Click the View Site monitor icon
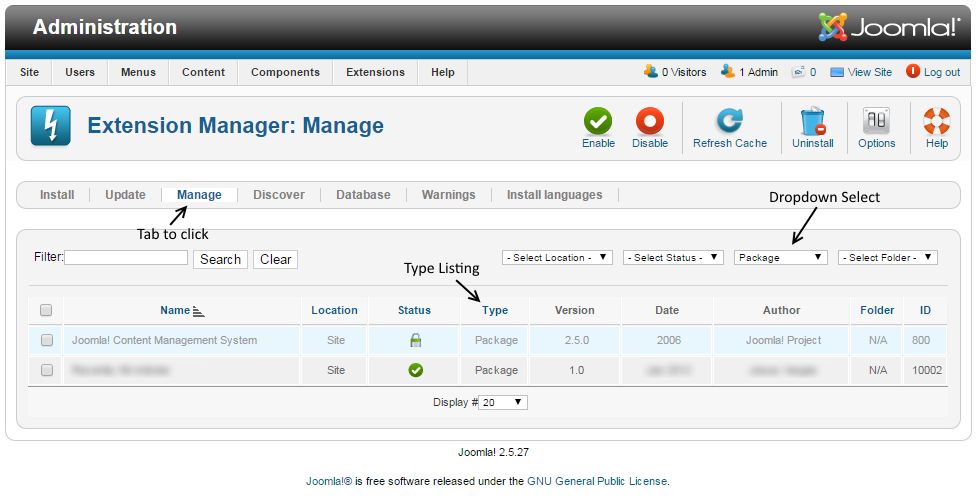 tap(837, 72)
